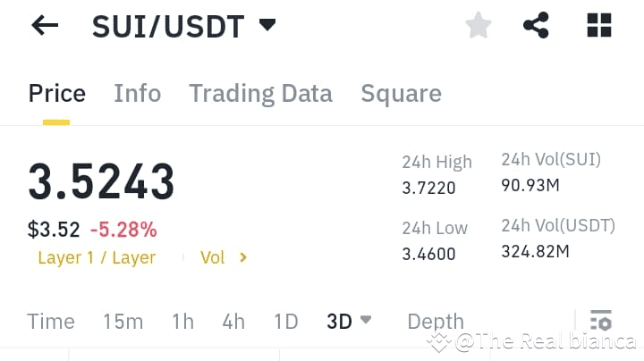
Task: Switch to the Trading Data tab
Action: [261, 94]
